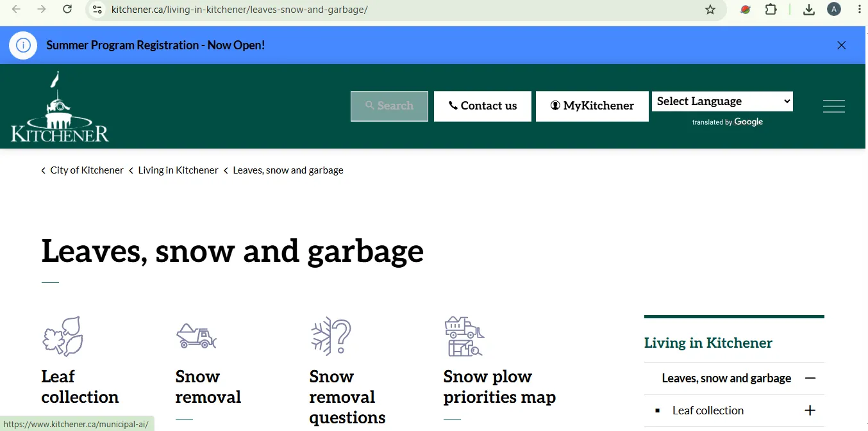Screen dimensions: 868x431
Task: Open the red browser extension icon
Action: pos(746,10)
